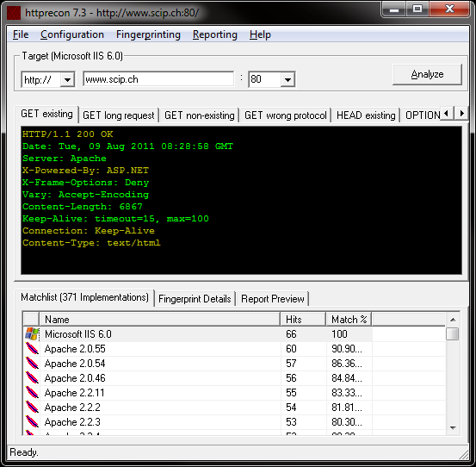Click the Apache 2.0.54 feather icon

[x=32, y=363]
